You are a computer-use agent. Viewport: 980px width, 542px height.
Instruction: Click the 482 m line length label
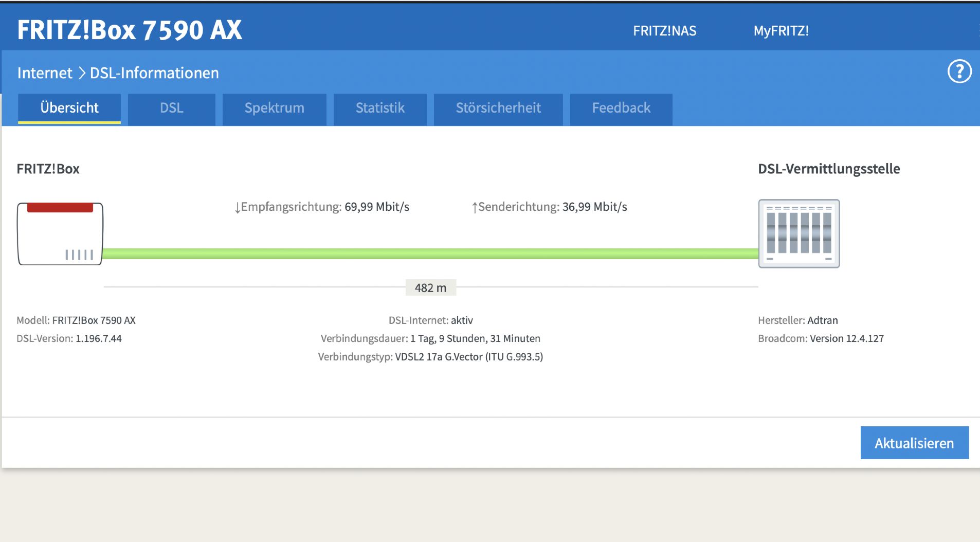[x=431, y=287]
